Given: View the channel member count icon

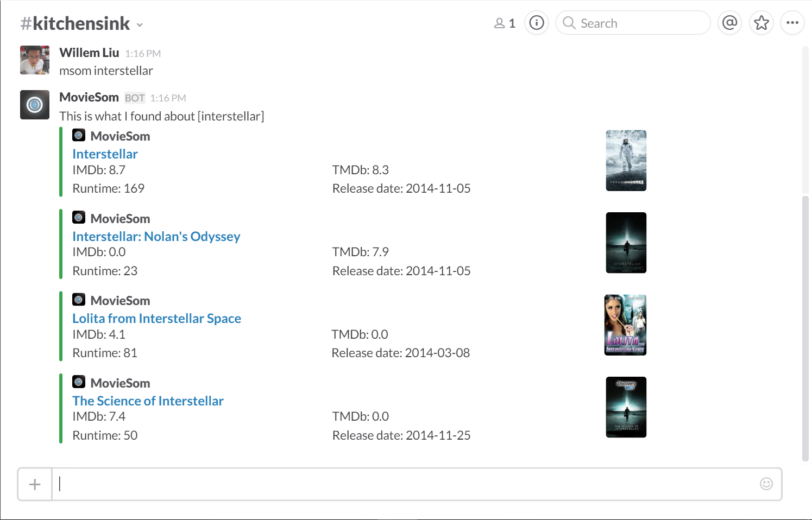Looking at the screenshot, I should pos(504,23).
